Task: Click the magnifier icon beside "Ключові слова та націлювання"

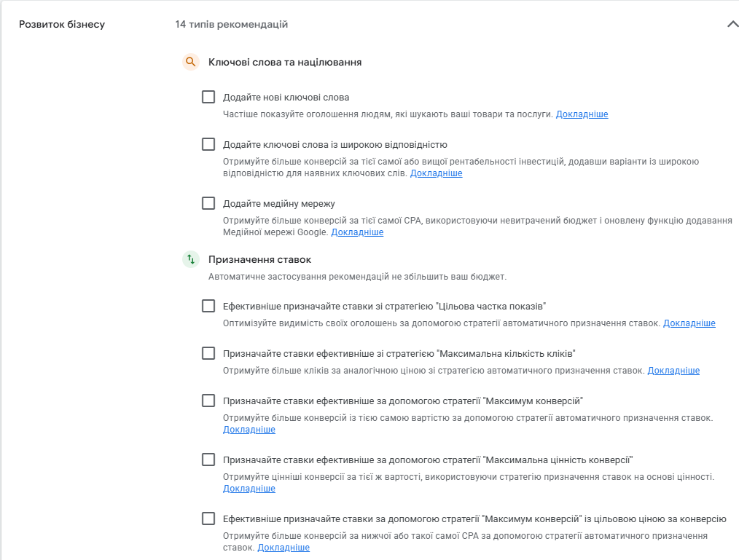Action: pos(190,62)
